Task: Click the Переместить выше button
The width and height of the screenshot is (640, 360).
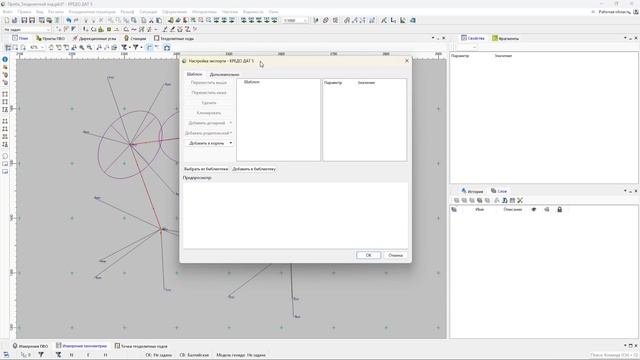Action: [209, 83]
